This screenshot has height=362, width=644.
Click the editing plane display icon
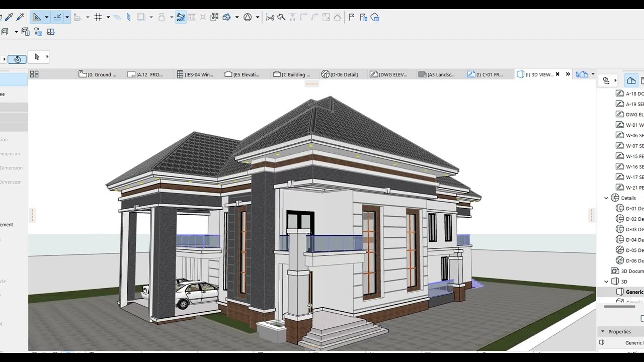click(x=117, y=17)
